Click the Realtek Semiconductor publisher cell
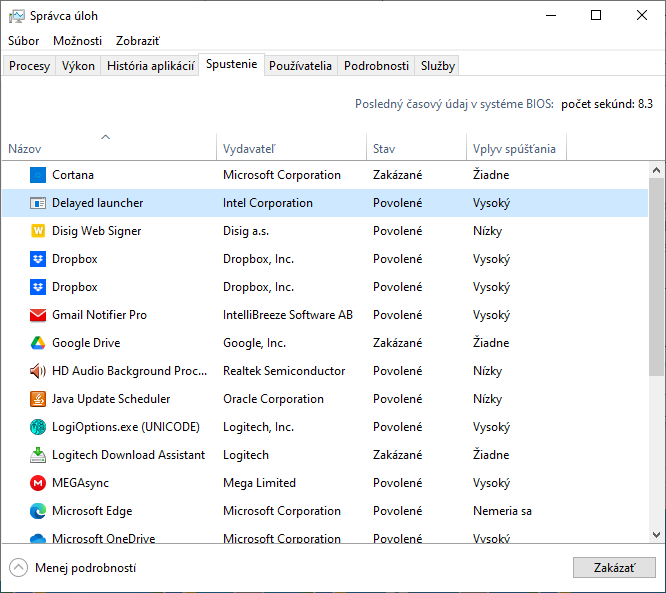 284,371
